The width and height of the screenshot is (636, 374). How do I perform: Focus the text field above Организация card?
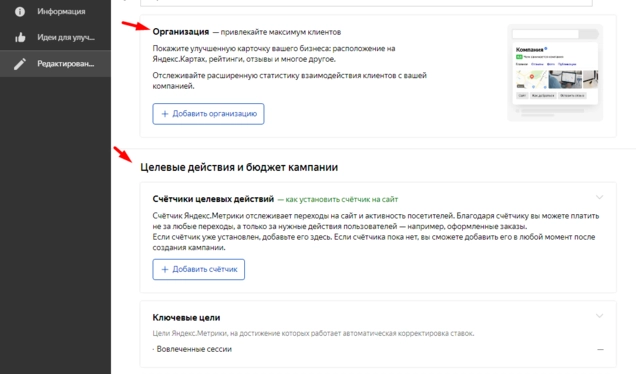[366, 3]
